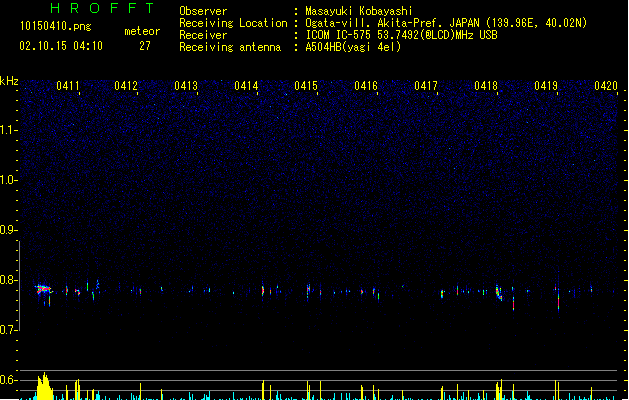Viewport: 629px width, 400px height.
Task: Click the 0413 time marker
Action: pyautogui.click(x=186, y=86)
